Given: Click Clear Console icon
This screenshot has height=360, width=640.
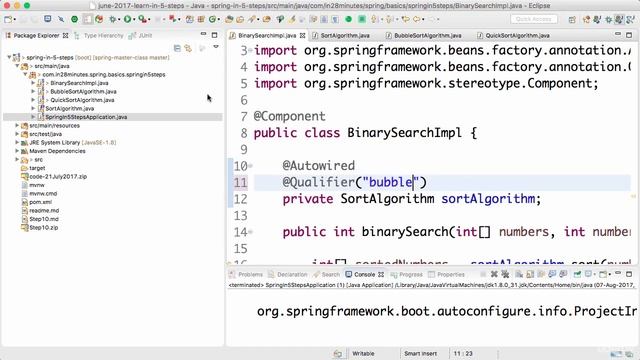Looking at the screenshot, I should click(x=519, y=274).
